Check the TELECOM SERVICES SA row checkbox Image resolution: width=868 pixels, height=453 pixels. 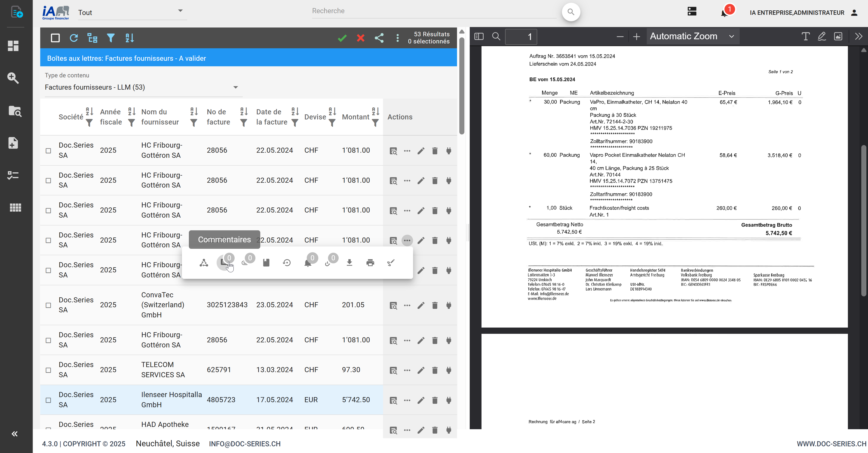click(x=49, y=370)
